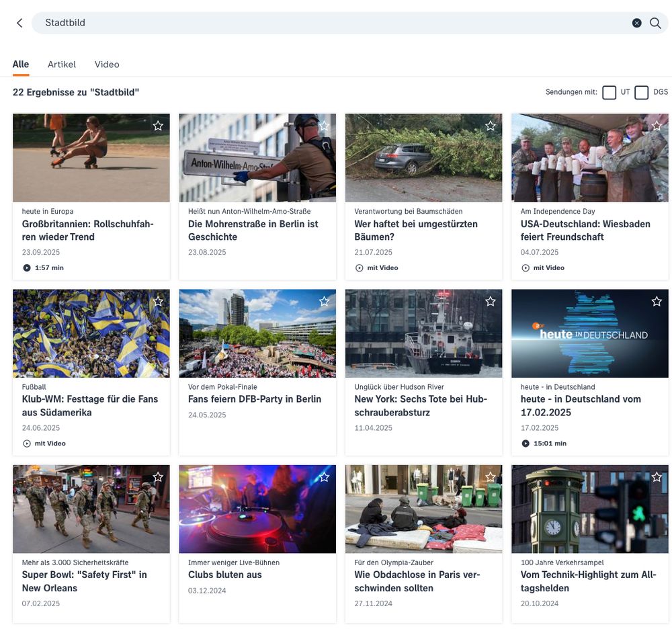This screenshot has height=629, width=672.
Task: Go back using the left arrow icon
Action: pos(19,23)
